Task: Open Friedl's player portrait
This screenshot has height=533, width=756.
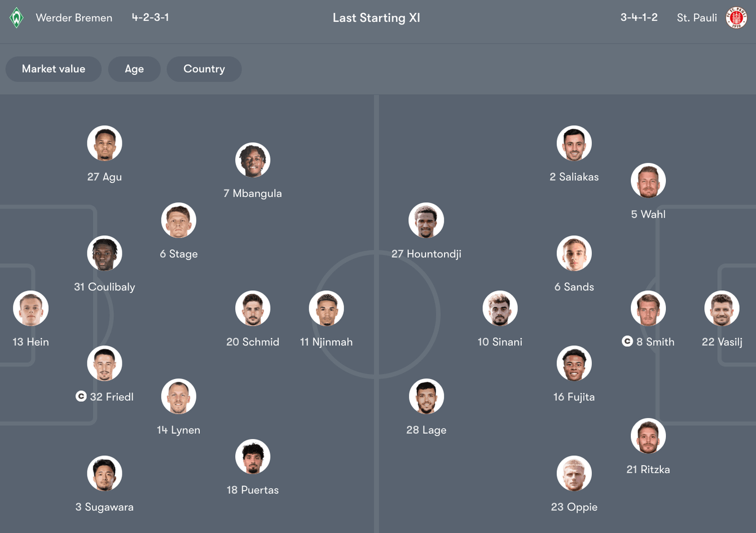Action: [105, 363]
